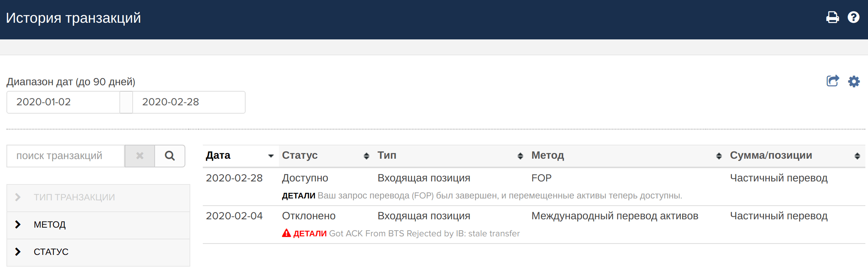Click Частичный перевод in the FOP row
868x278 pixels.
pyautogui.click(x=779, y=178)
